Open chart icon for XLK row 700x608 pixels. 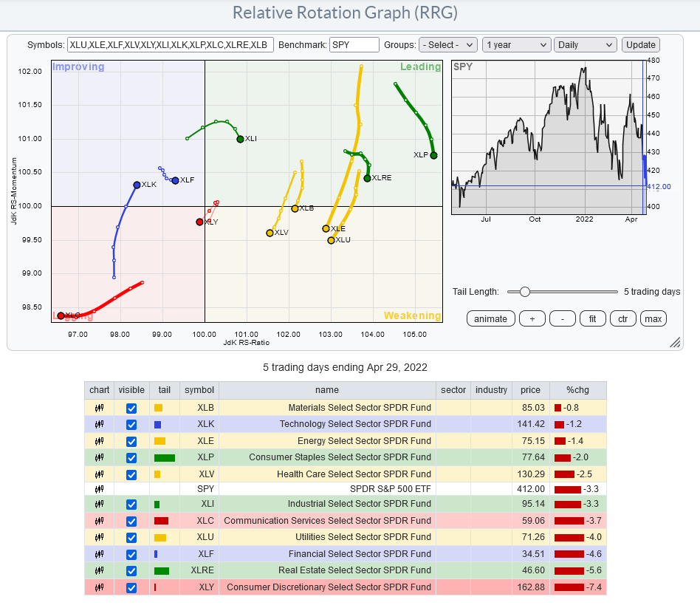coord(99,424)
